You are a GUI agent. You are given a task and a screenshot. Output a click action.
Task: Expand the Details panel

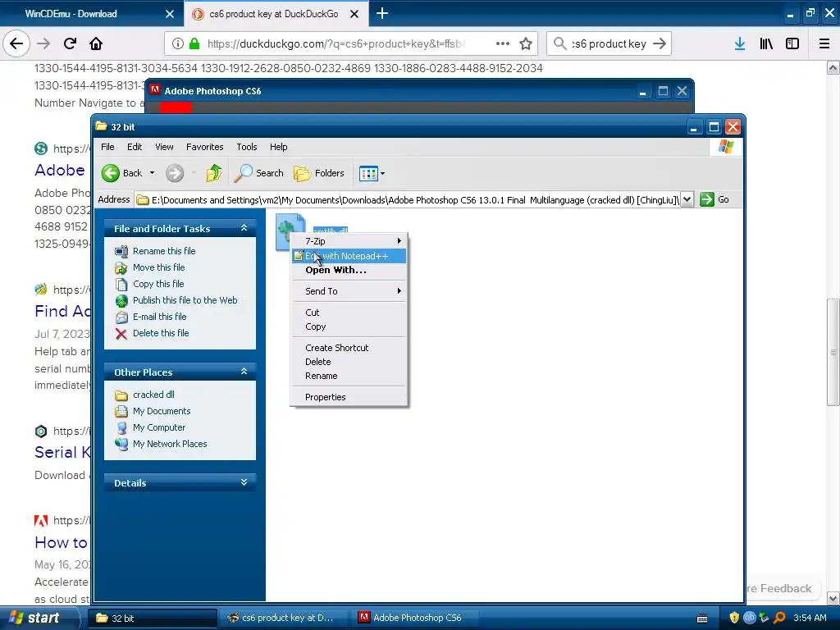[x=244, y=482]
